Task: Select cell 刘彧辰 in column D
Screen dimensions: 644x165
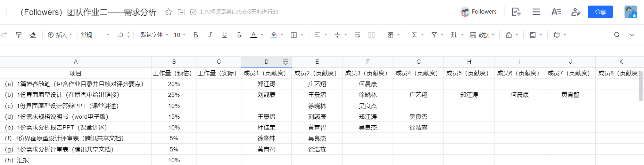Action: (266, 95)
